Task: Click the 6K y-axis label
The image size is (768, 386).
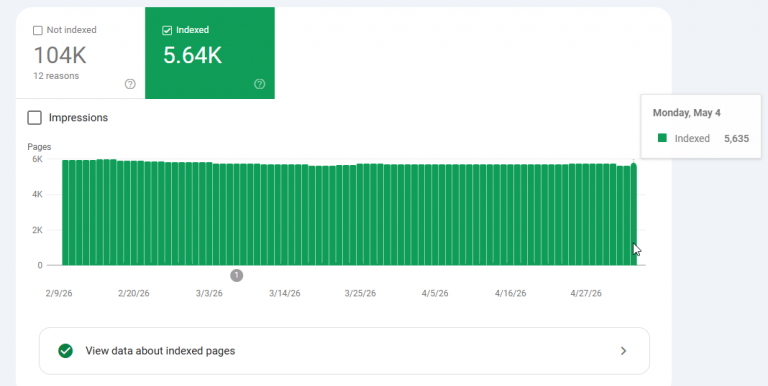Action: [37, 159]
